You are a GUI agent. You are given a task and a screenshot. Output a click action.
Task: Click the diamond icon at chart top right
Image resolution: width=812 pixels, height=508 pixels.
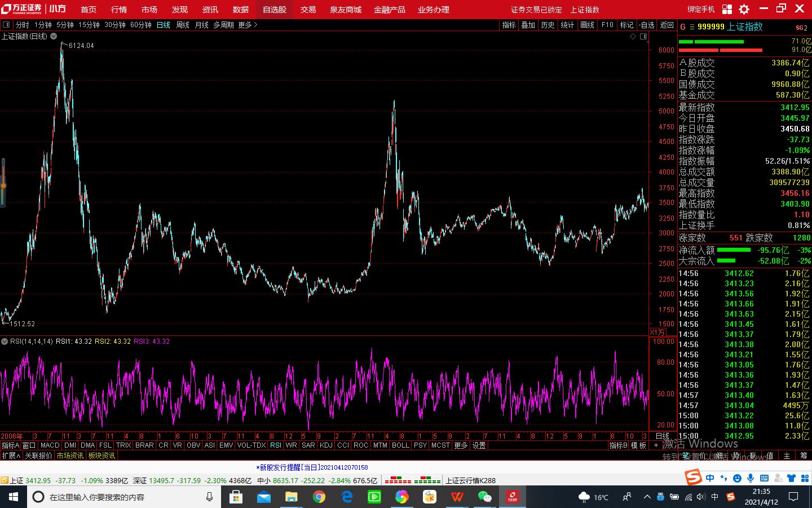633,36
